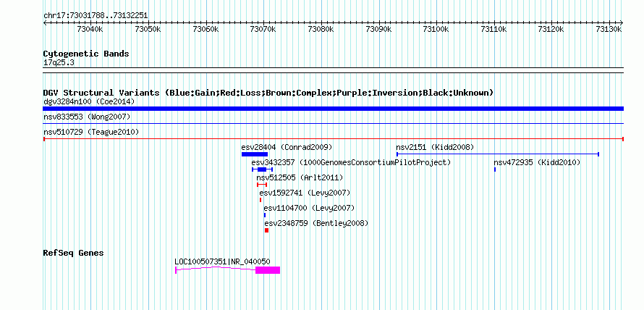Viewport: 644px width, 310px height.
Task: Click the 73060k ruler tick label
Action: (206, 29)
